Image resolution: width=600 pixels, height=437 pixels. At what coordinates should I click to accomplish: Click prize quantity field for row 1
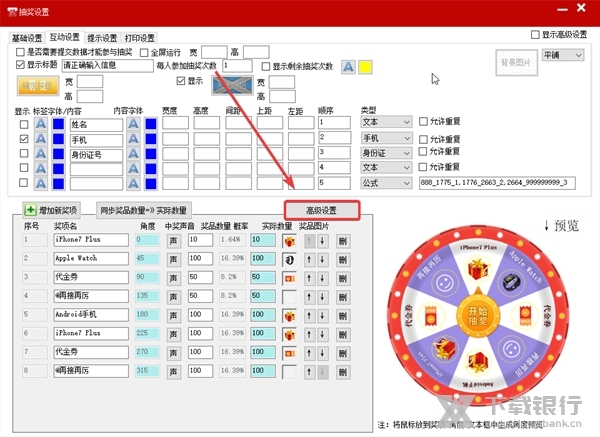200,240
